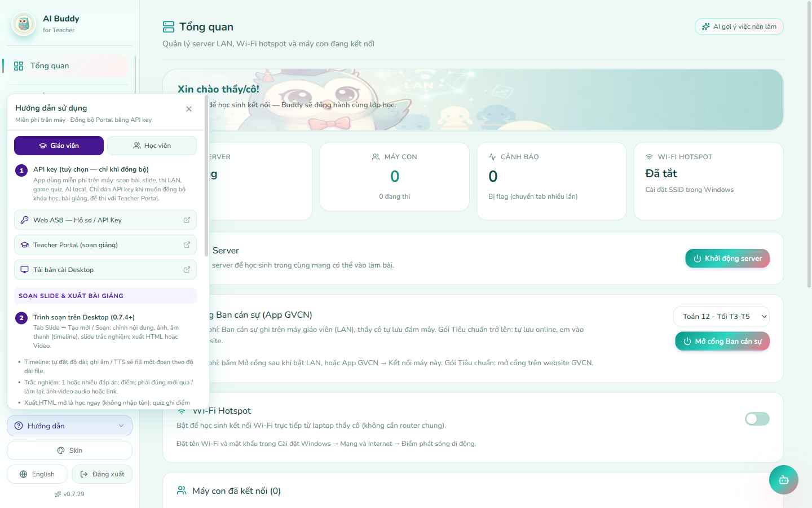Click external-link icon on Teacher Portal row
Screen dimensions: 812x508
click(187, 245)
